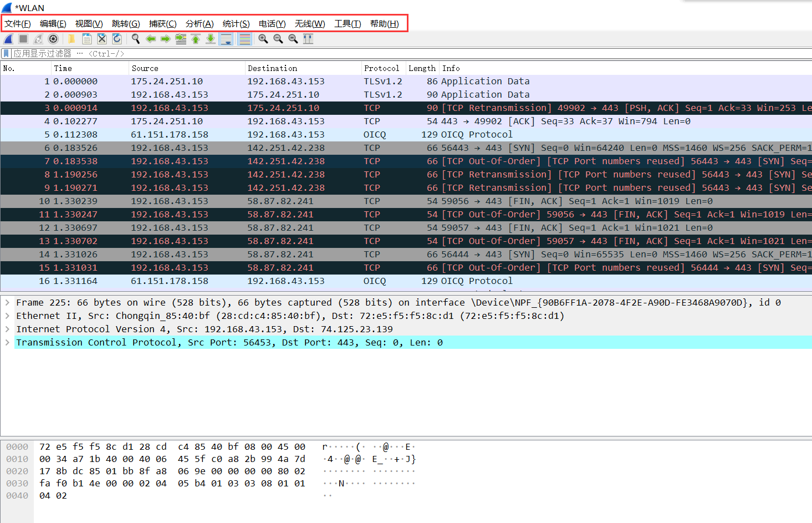Select packet 10 FIN, ACK from port 59056
The image size is (812, 523).
click(406, 201)
